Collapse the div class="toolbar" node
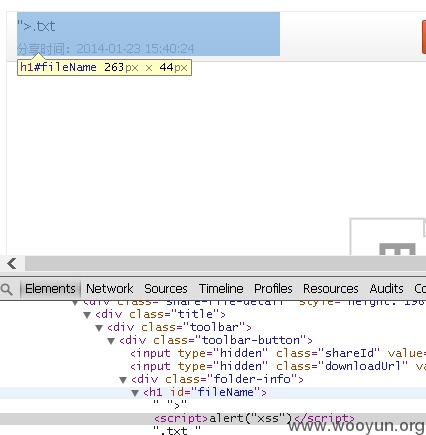This screenshot has height=435, width=426. pyautogui.click(x=99, y=328)
